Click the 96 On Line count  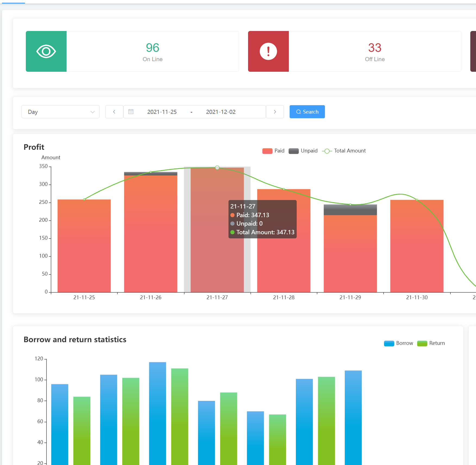tap(153, 48)
